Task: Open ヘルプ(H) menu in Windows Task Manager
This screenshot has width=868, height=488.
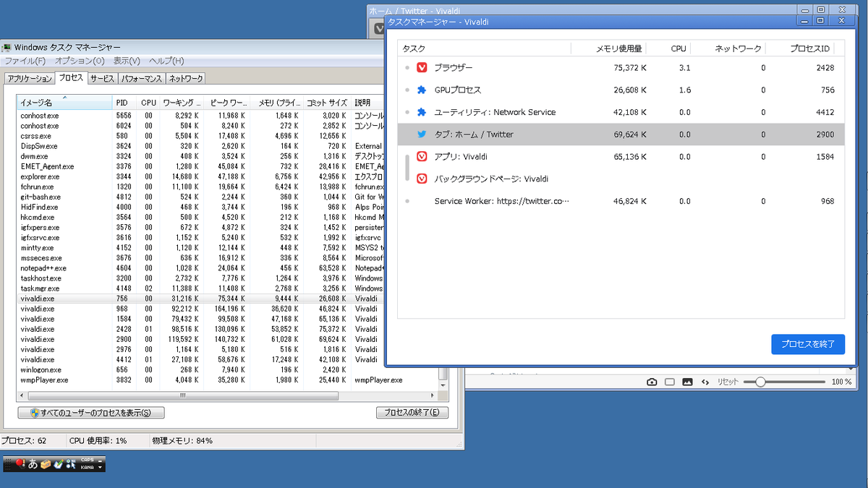Action: tap(166, 61)
